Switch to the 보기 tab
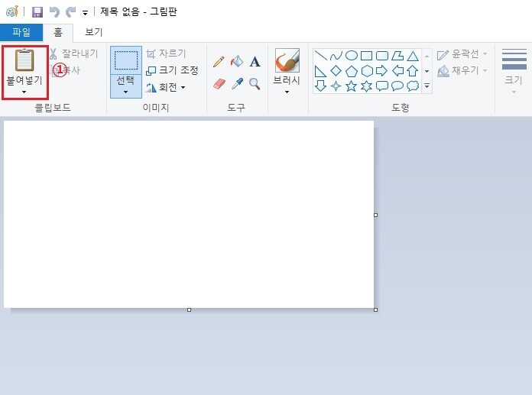Image resolution: width=532 pixels, height=395 pixels. pyautogui.click(x=93, y=32)
